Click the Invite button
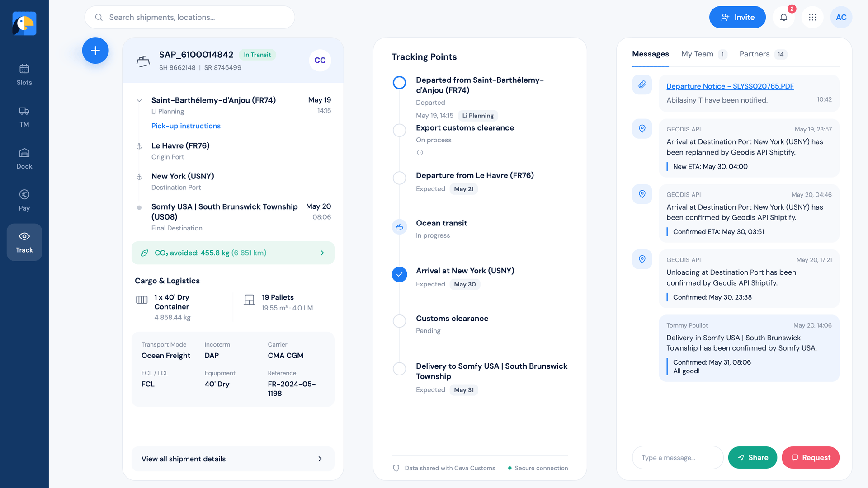Image resolution: width=868 pixels, height=488 pixels. tap(737, 17)
